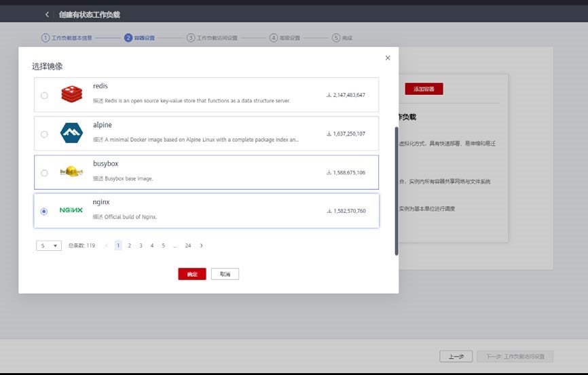This screenshot has width=588, height=375.
Task: Click download count 2,147,483,647
Action: click(349, 95)
